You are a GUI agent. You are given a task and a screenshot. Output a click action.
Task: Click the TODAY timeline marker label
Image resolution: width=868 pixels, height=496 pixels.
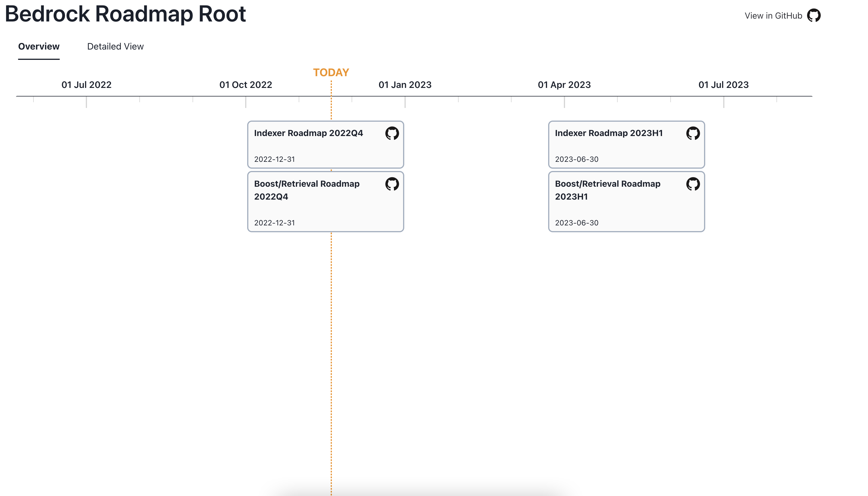pyautogui.click(x=331, y=72)
